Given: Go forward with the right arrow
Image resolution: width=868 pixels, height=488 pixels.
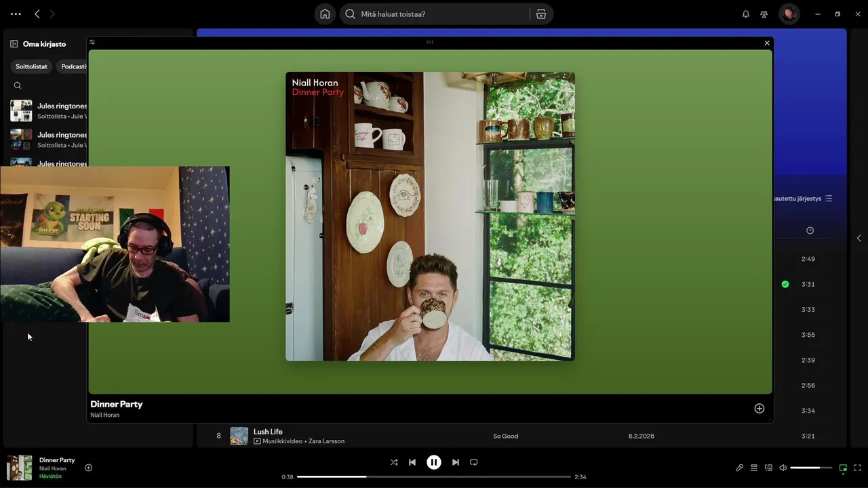Looking at the screenshot, I should 52,14.
